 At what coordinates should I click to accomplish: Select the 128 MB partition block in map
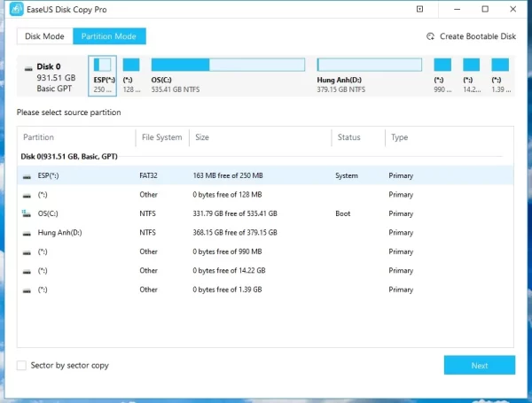click(131, 65)
